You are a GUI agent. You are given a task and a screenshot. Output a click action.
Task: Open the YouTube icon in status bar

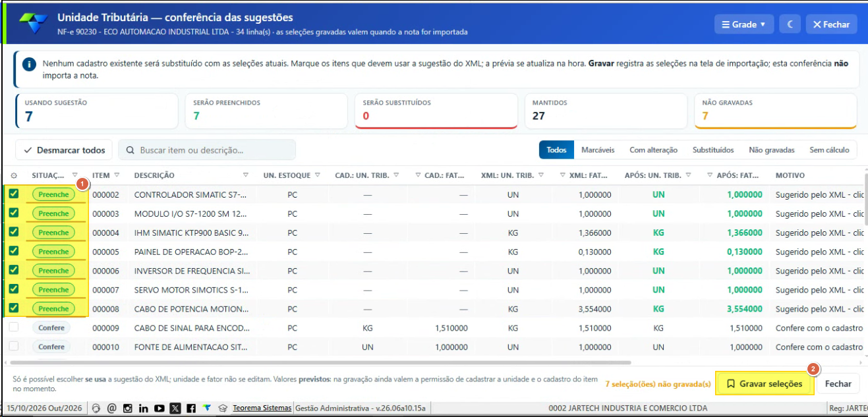tap(159, 408)
